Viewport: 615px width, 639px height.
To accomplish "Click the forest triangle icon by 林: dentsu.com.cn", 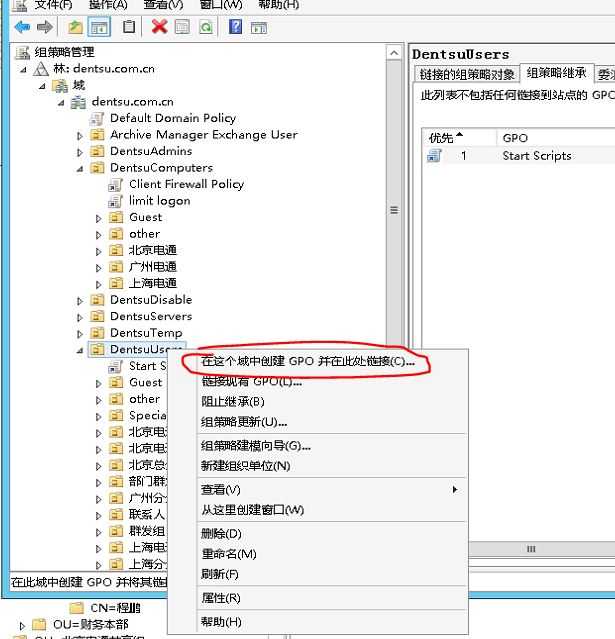I will point(41,69).
